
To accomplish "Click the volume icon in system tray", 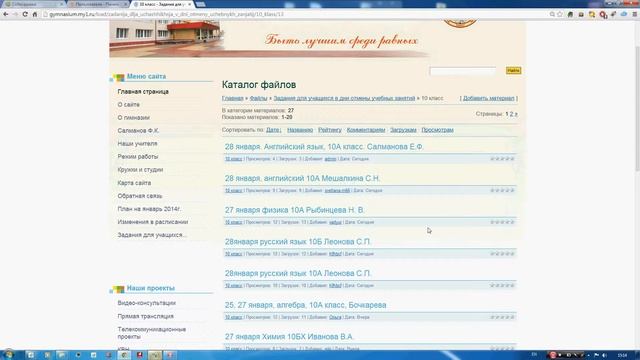I will [x=604, y=356].
